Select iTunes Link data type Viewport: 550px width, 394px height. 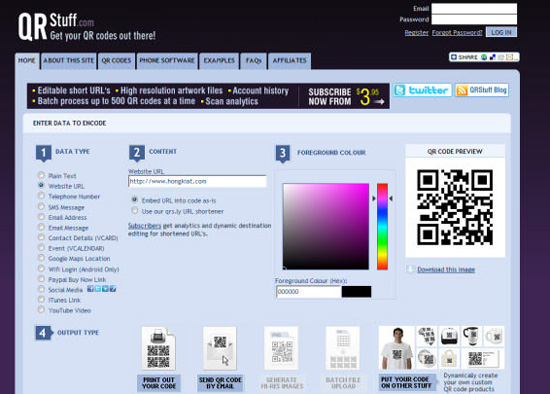41,299
